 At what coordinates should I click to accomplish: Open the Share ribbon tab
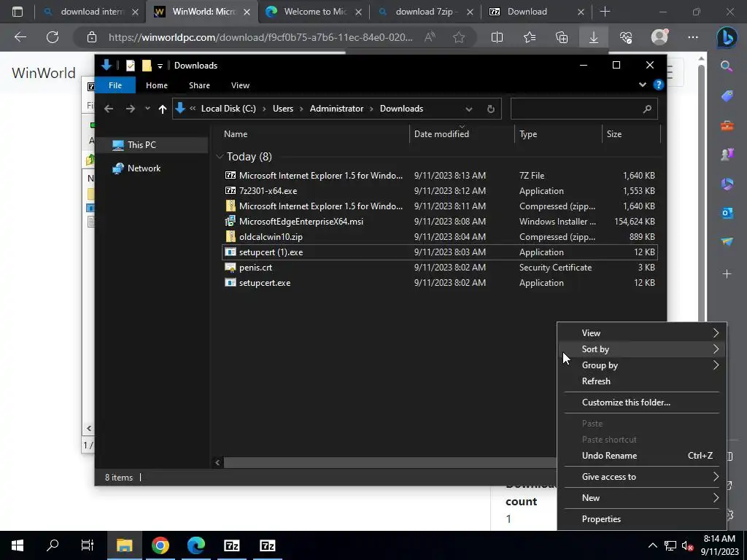pyautogui.click(x=199, y=85)
